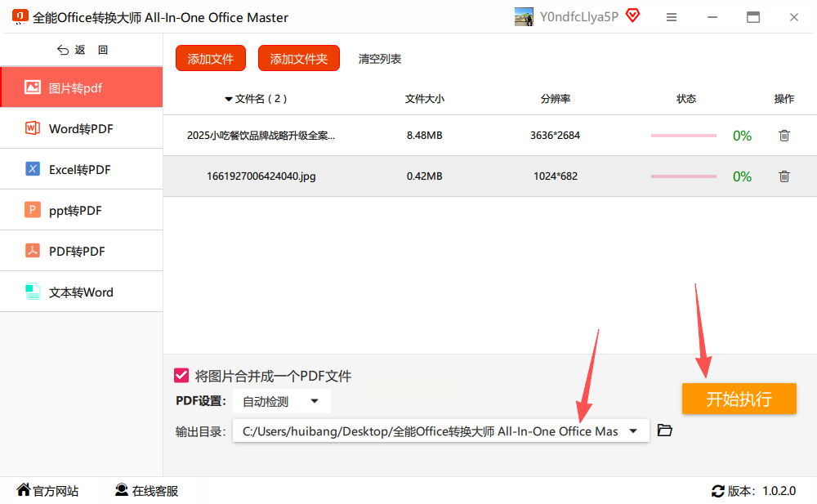Select the Excel转PDF sidebar tab

(x=81, y=169)
